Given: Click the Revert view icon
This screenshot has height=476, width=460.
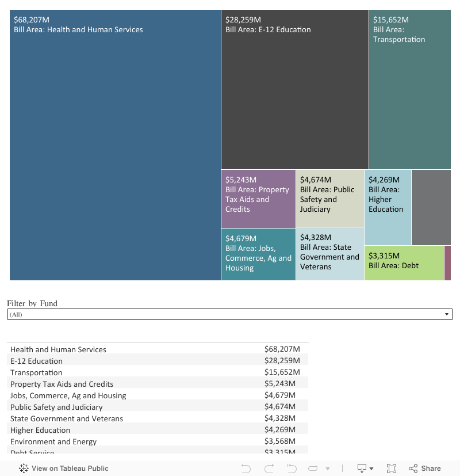Looking at the screenshot, I should click(x=292, y=469).
